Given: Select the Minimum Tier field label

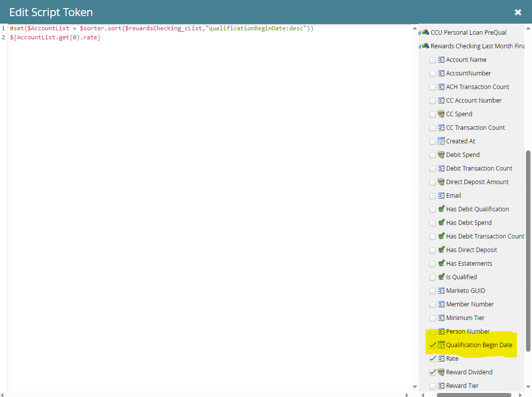Looking at the screenshot, I should point(465,318).
